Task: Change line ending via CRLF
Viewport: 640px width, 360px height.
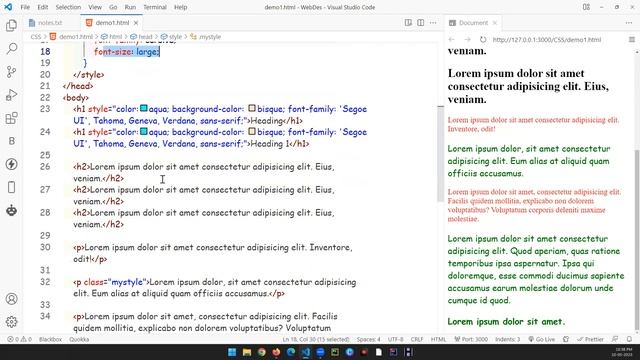Action: pos(417,339)
